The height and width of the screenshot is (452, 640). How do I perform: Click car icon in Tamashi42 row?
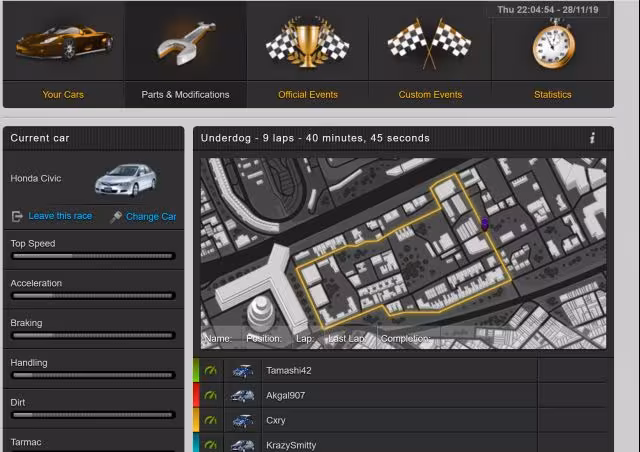243,371
